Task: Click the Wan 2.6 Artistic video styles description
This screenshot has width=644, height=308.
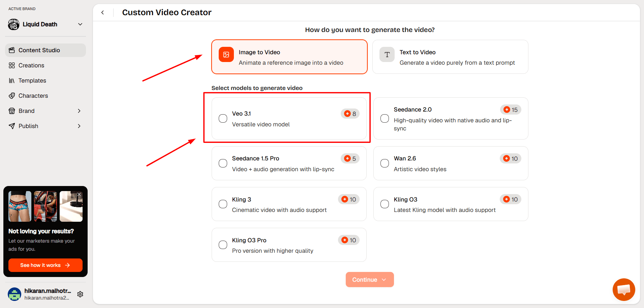Action: [x=420, y=169]
